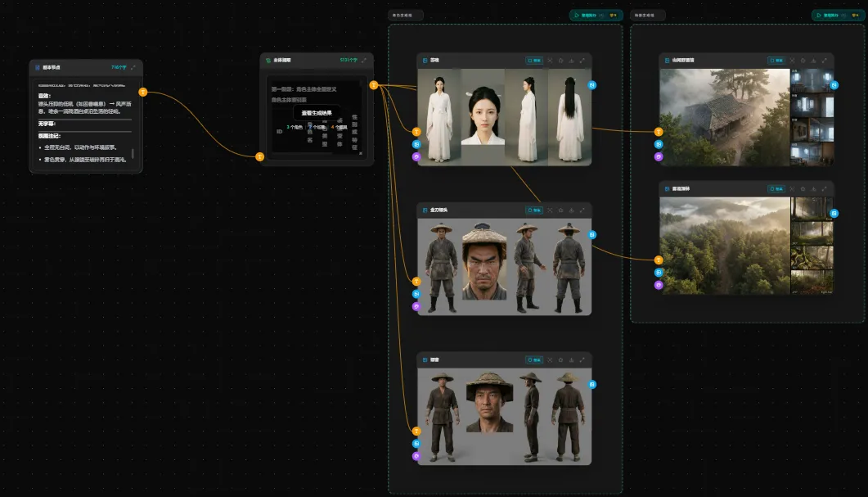This screenshot has height=497, width=868.
Task: Expand the 金刀镖头 node to fullscreen
Action: [582, 210]
